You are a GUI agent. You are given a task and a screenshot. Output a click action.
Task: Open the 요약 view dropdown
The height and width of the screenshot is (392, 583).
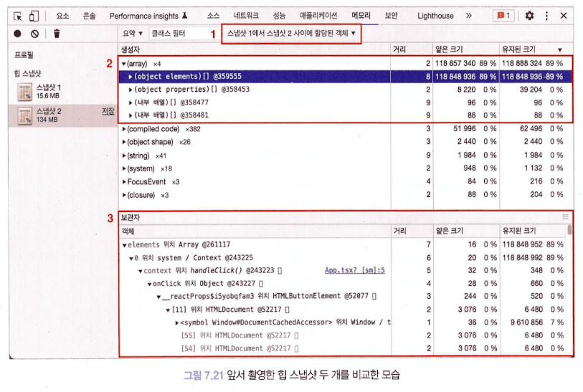coord(132,33)
